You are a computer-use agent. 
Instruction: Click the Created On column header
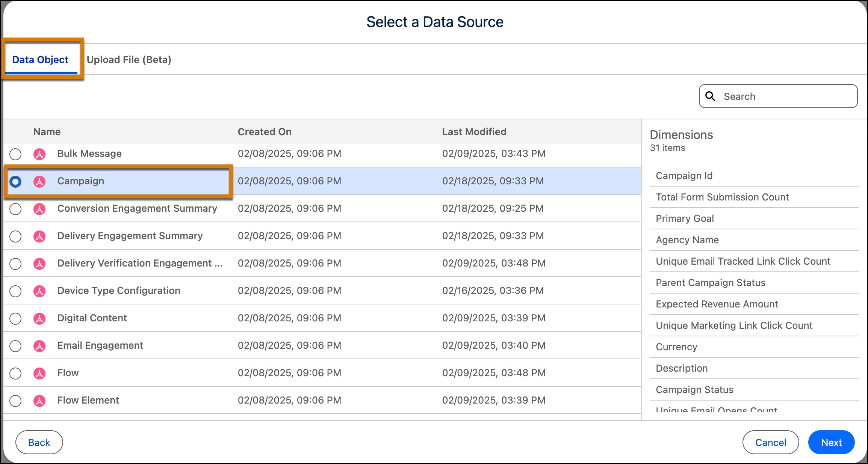(x=265, y=132)
